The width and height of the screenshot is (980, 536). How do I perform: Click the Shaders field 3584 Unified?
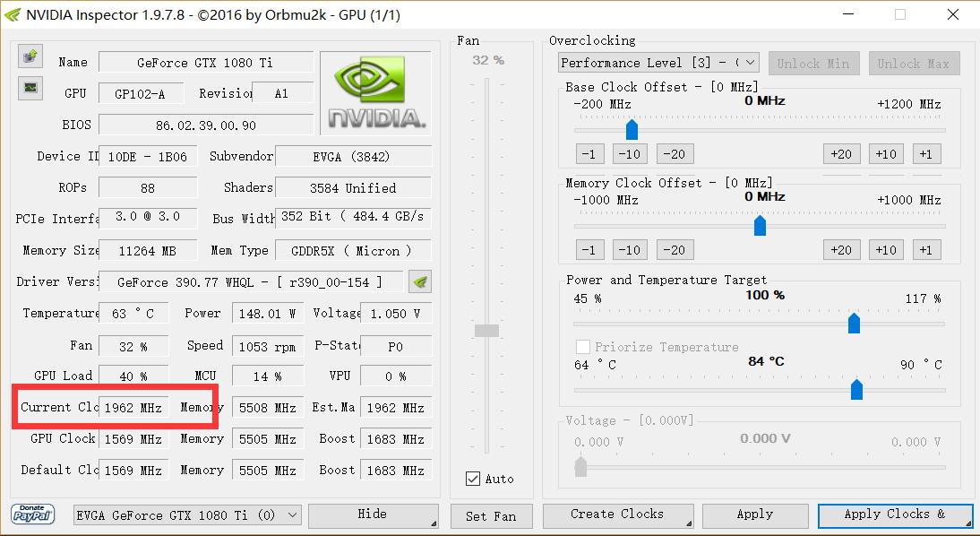353,187
